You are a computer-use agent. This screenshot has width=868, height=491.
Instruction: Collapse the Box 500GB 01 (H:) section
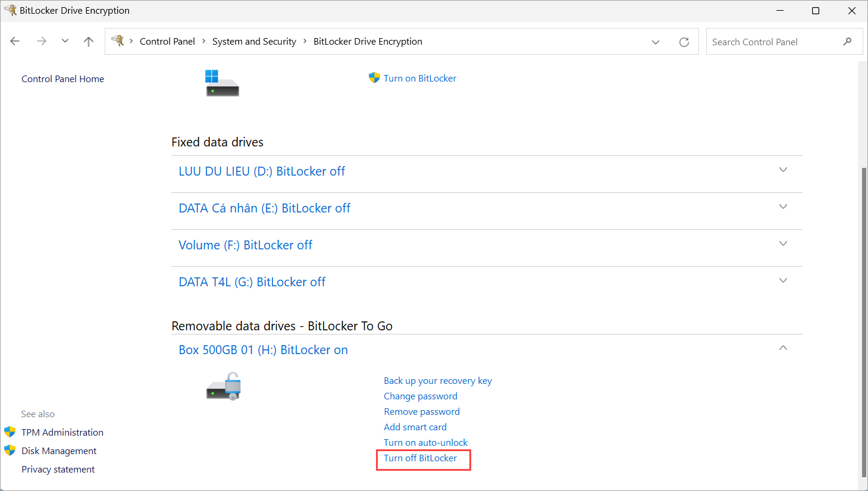tap(783, 348)
